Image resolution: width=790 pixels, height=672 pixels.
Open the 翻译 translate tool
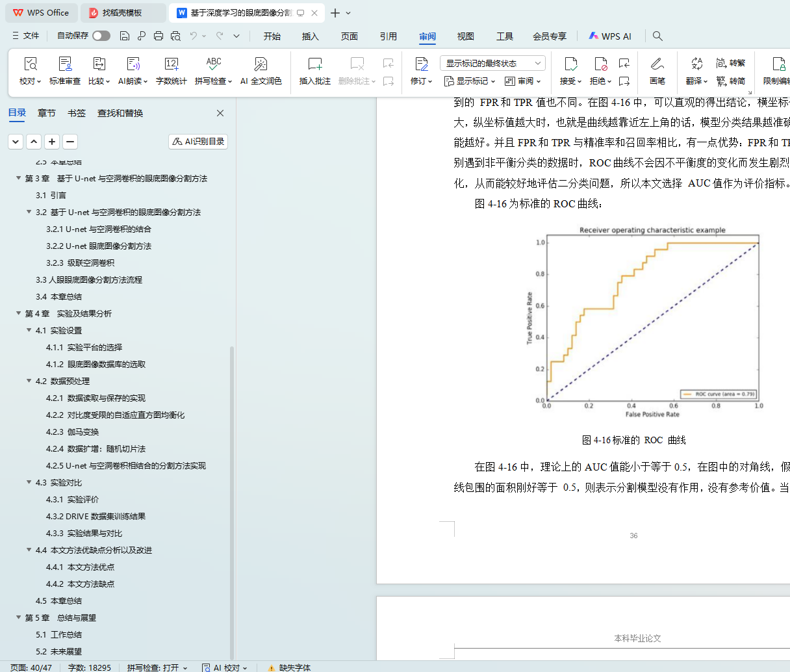(x=696, y=70)
